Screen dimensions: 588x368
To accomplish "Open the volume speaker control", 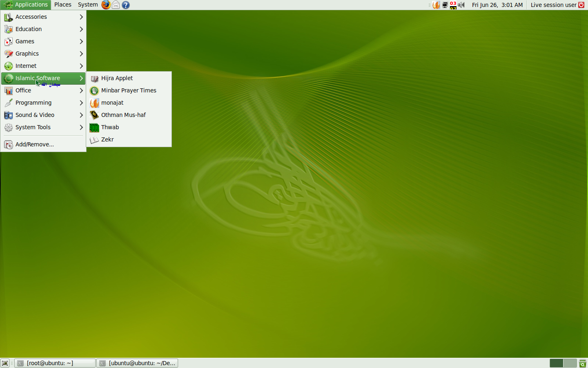I will pos(461,5).
